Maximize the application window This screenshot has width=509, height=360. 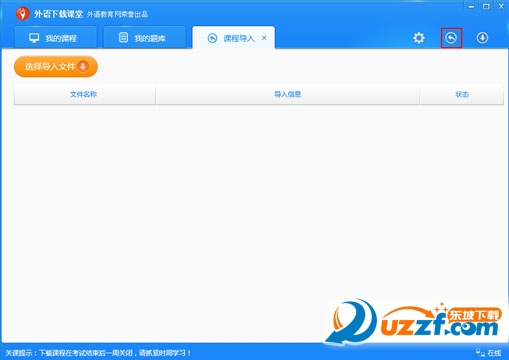point(486,6)
